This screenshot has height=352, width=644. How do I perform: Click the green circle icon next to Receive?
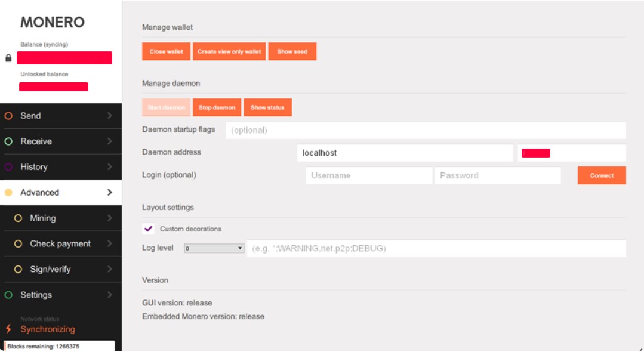point(8,141)
